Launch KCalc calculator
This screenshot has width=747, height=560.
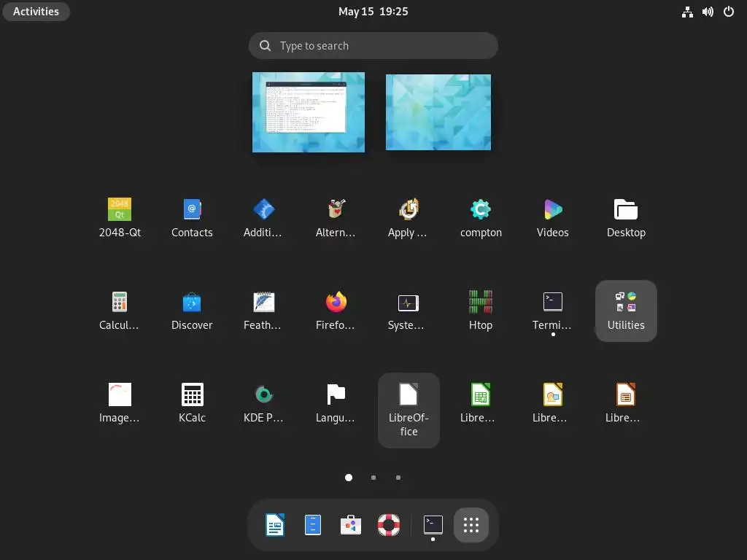pyautogui.click(x=192, y=403)
